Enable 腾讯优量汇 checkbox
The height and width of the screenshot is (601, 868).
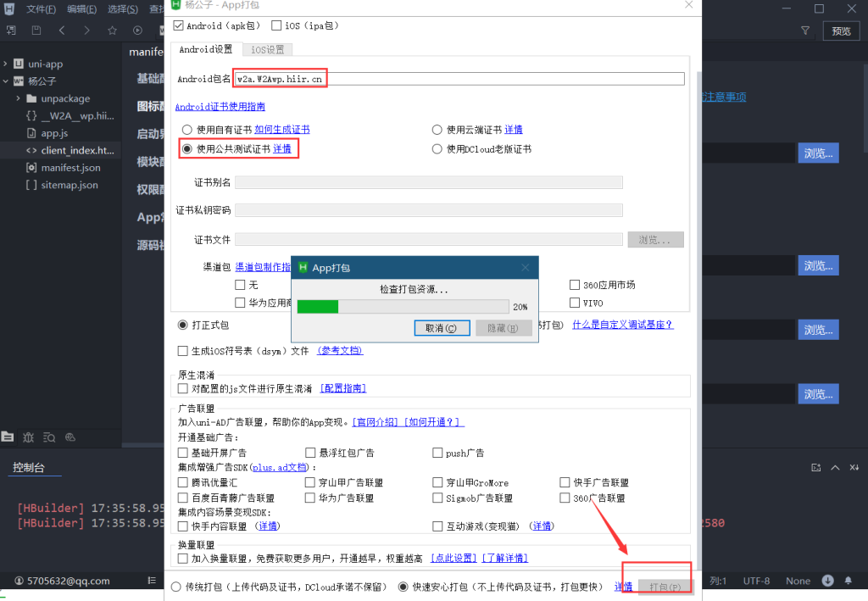point(183,482)
